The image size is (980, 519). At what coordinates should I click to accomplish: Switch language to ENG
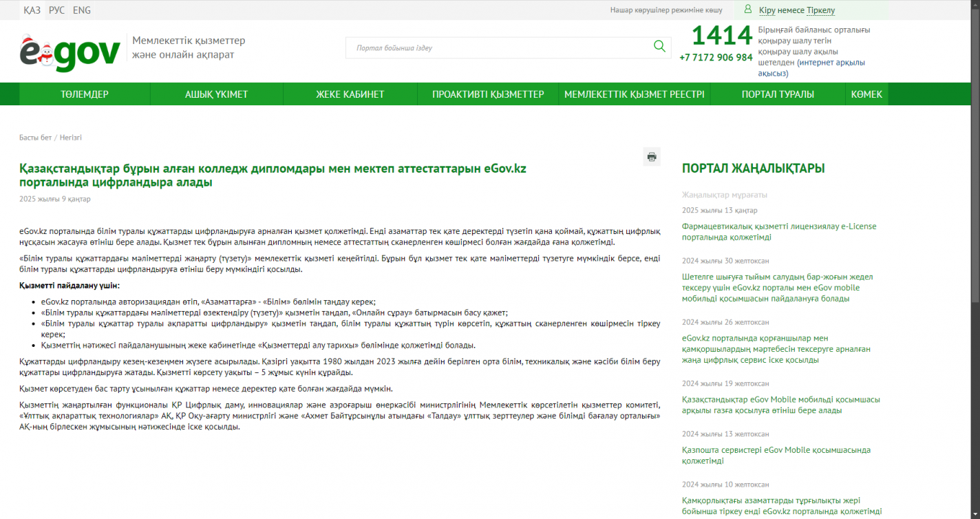point(81,10)
